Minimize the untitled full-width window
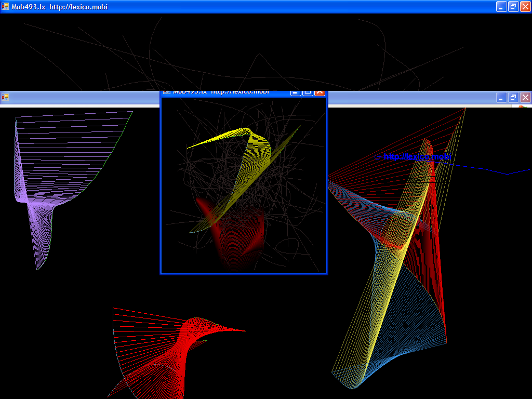Image resolution: width=532 pixels, height=399 pixels. point(501,98)
